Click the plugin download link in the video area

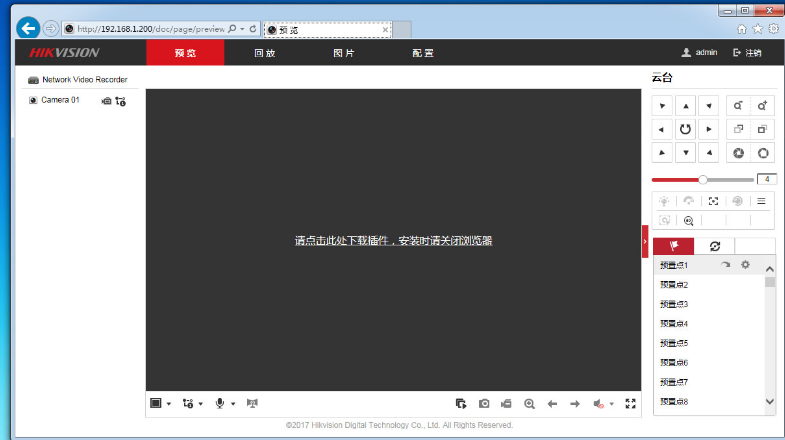point(393,241)
